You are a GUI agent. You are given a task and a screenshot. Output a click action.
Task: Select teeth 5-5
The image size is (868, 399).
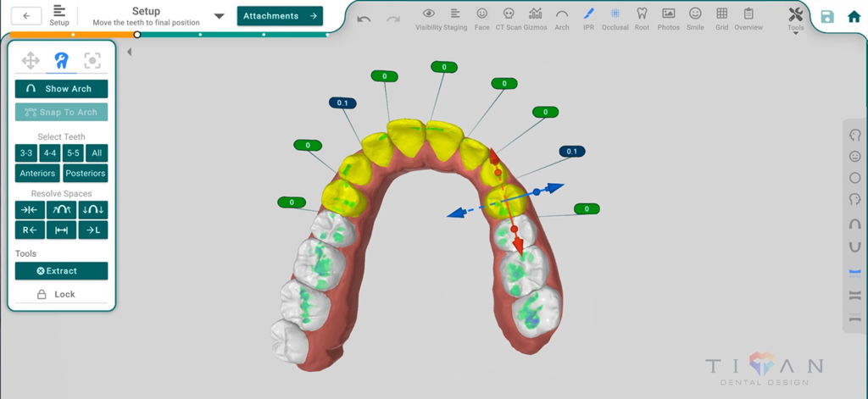coord(73,153)
